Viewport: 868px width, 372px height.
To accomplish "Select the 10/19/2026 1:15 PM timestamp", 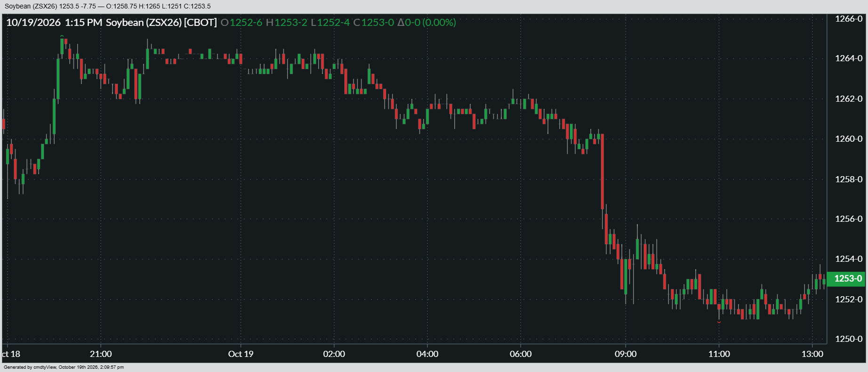I will click(54, 23).
